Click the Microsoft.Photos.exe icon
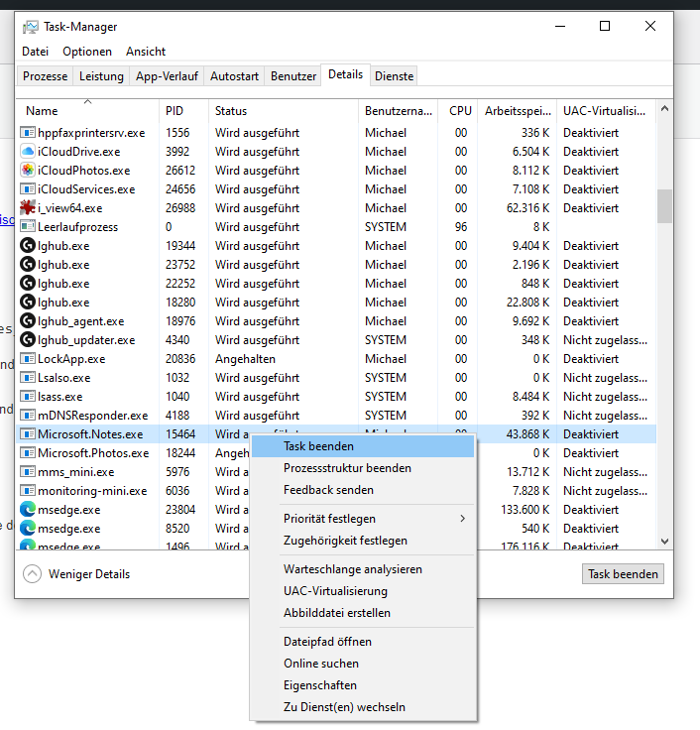This screenshot has height=730, width=700. tap(28, 453)
